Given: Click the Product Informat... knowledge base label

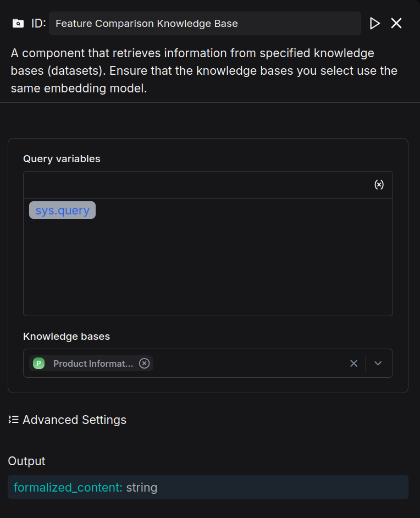Looking at the screenshot, I should (93, 363).
